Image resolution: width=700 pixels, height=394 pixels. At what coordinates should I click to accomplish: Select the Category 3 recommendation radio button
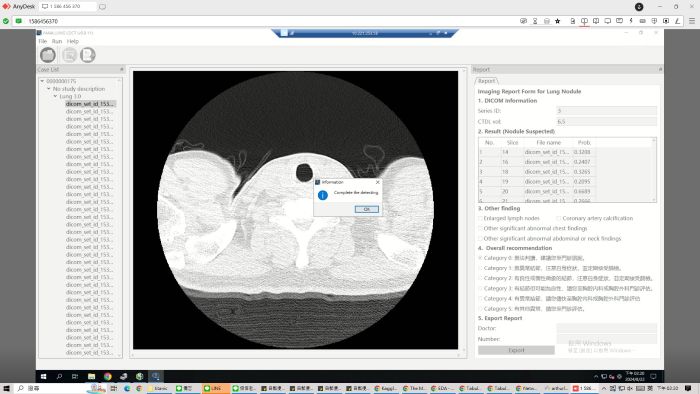(480, 289)
